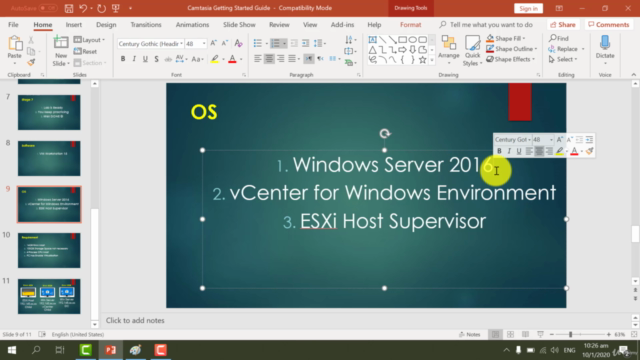
Task: Start Slide Show from status bar
Action: pyautogui.click(x=540, y=334)
